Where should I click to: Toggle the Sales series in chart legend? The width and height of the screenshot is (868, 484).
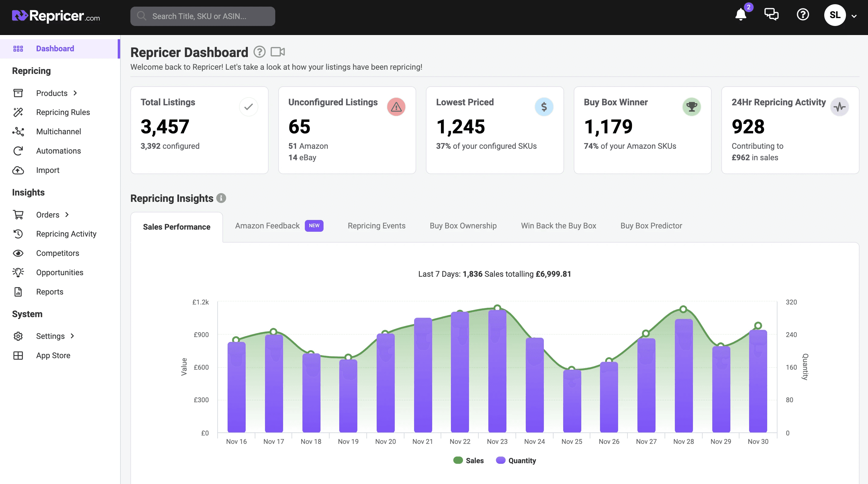click(x=468, y=460)
